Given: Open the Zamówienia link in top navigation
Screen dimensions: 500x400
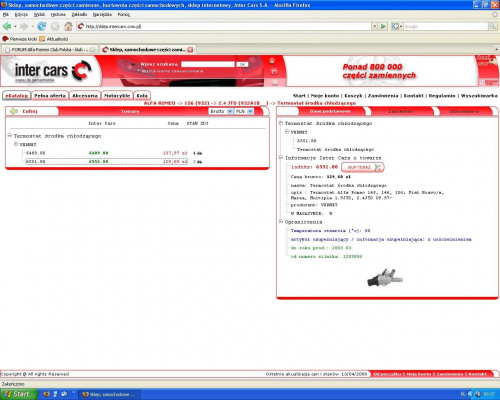Looking at the screenshot, I should [383, 96].
